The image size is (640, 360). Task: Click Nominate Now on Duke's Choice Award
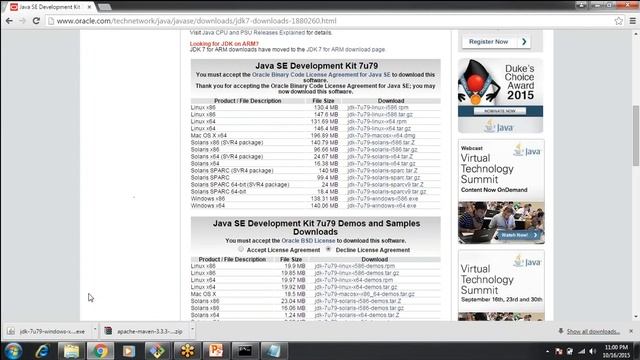500,111
